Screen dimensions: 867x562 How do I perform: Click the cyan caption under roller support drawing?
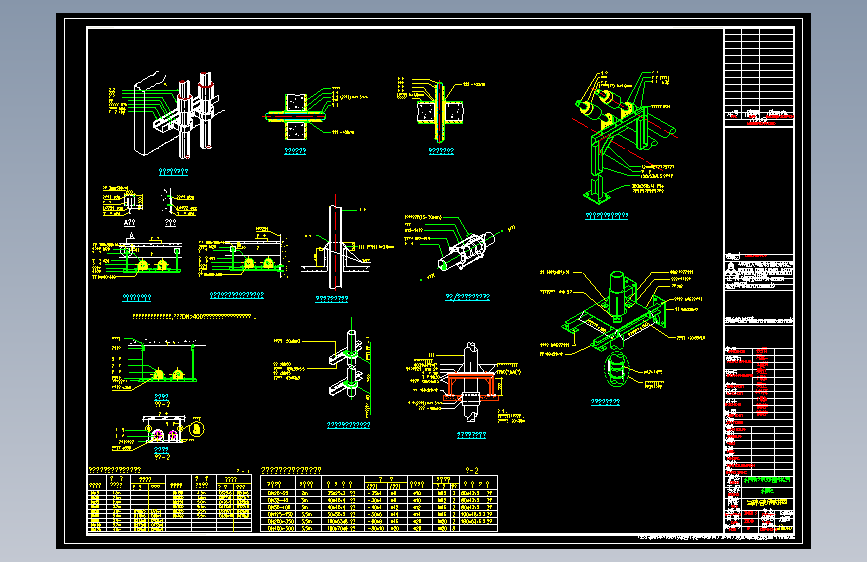pos(607,216)
